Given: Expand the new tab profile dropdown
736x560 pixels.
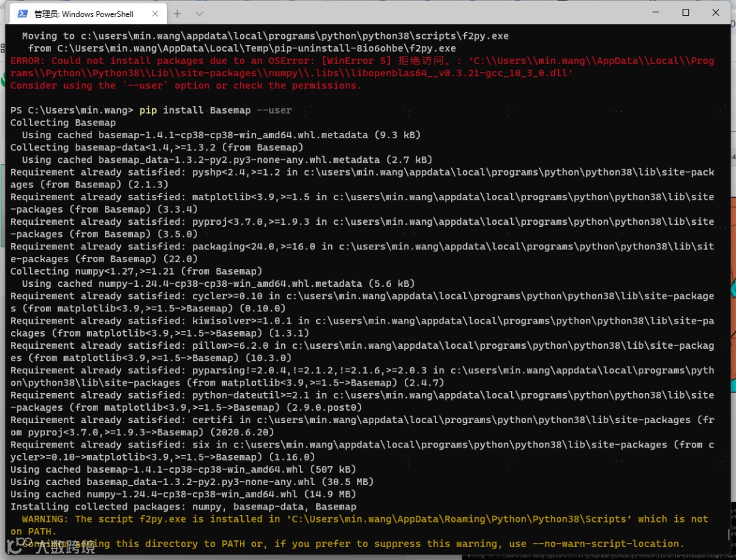Looking at the screenshot, I should (x=200, y=14).
